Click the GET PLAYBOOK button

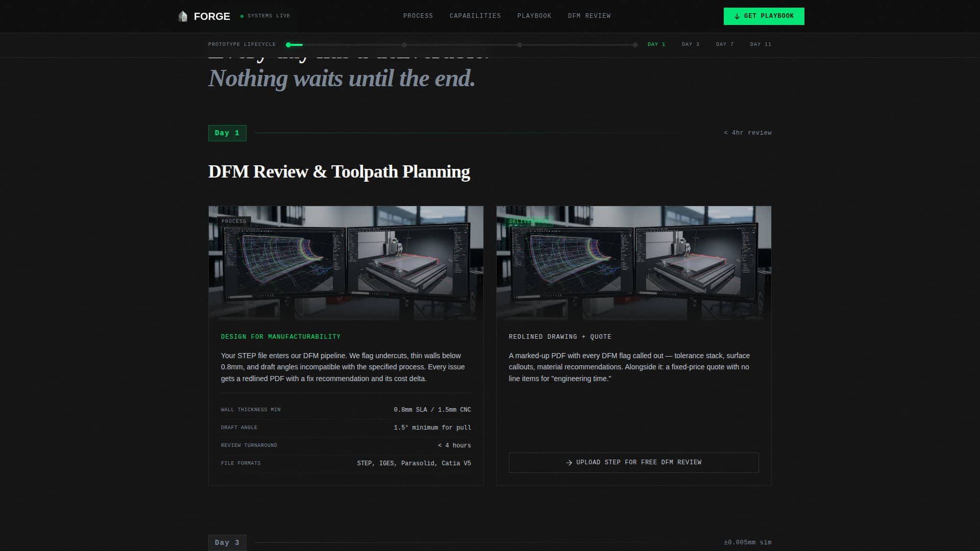(x=764, y=16)
